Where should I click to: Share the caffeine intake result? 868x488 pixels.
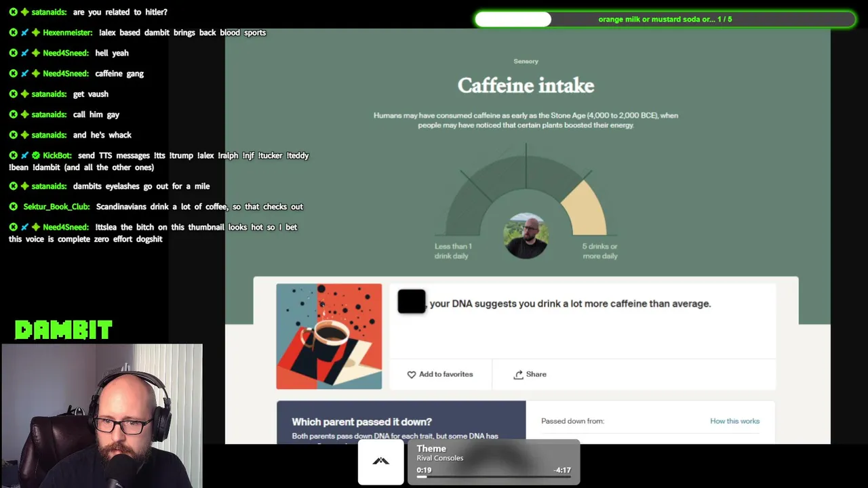click(530, 374)
